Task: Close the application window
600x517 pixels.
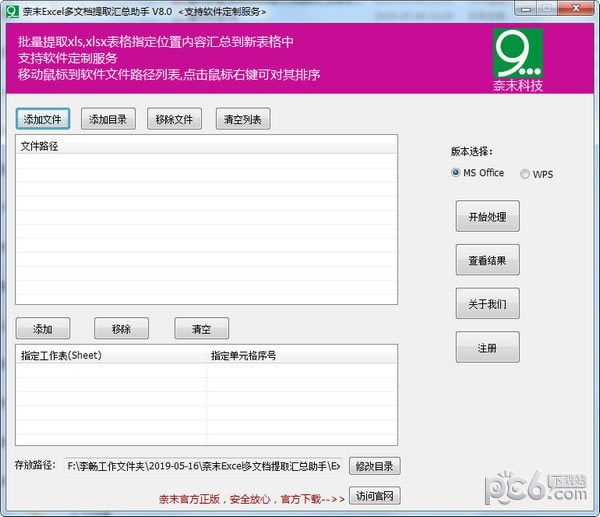Action: pos(576,8)
